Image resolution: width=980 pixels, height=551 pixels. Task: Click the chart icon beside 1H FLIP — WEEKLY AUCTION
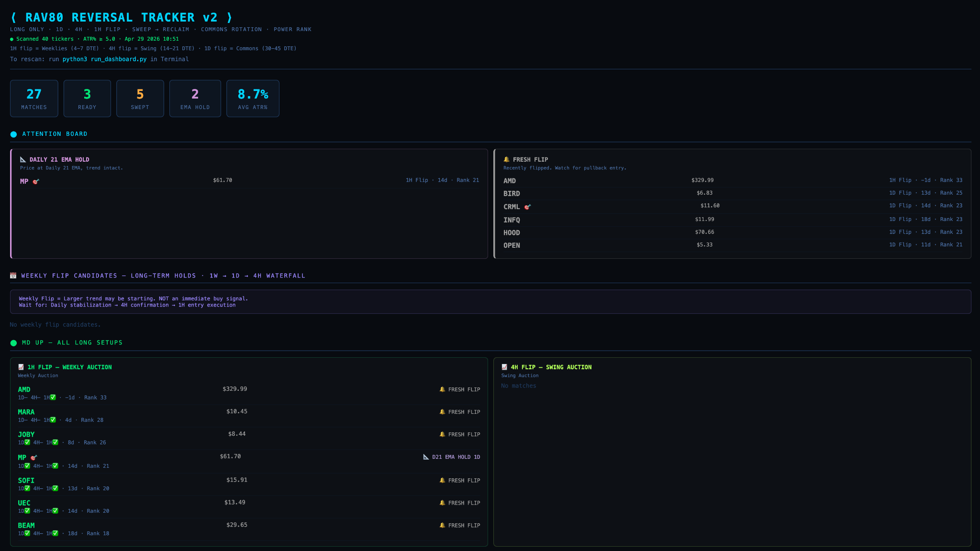coord(21,367)
